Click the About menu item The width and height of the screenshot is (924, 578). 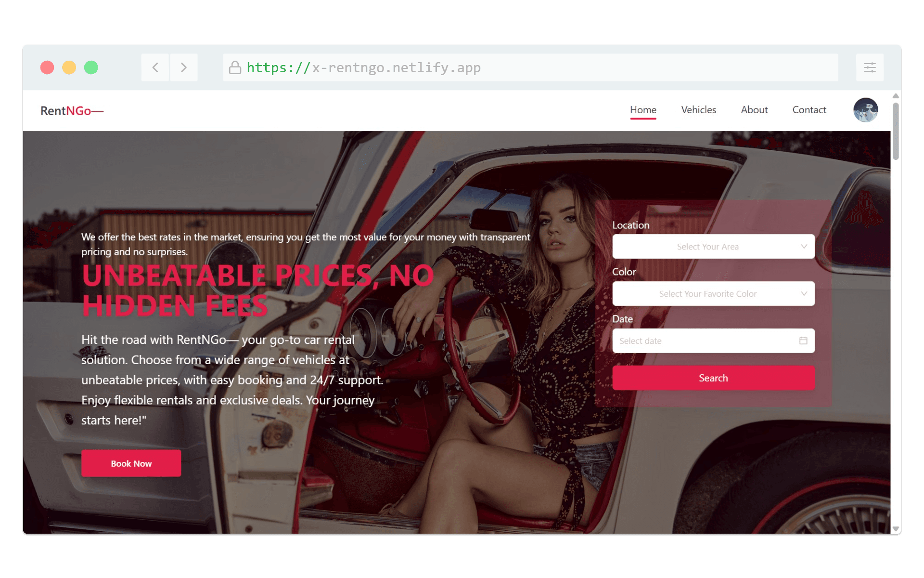(x=754, y=109)
